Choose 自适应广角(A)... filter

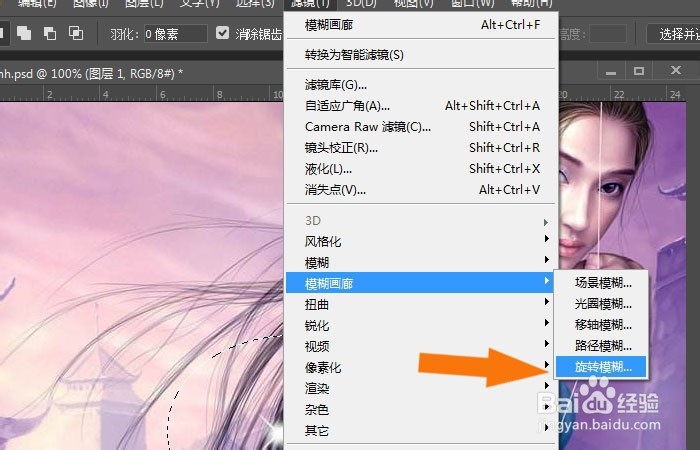[x=421, y=106]
